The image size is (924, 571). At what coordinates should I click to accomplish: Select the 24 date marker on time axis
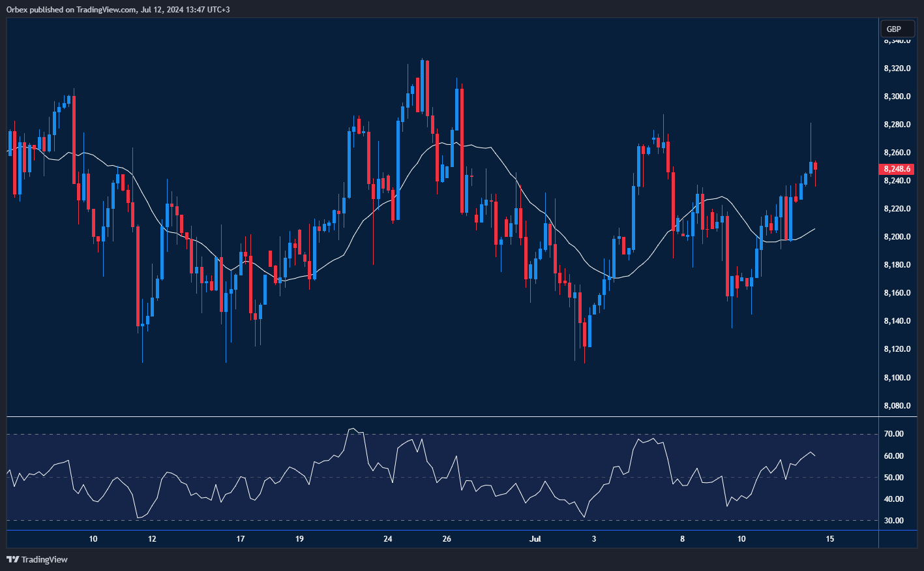(388, 539)
